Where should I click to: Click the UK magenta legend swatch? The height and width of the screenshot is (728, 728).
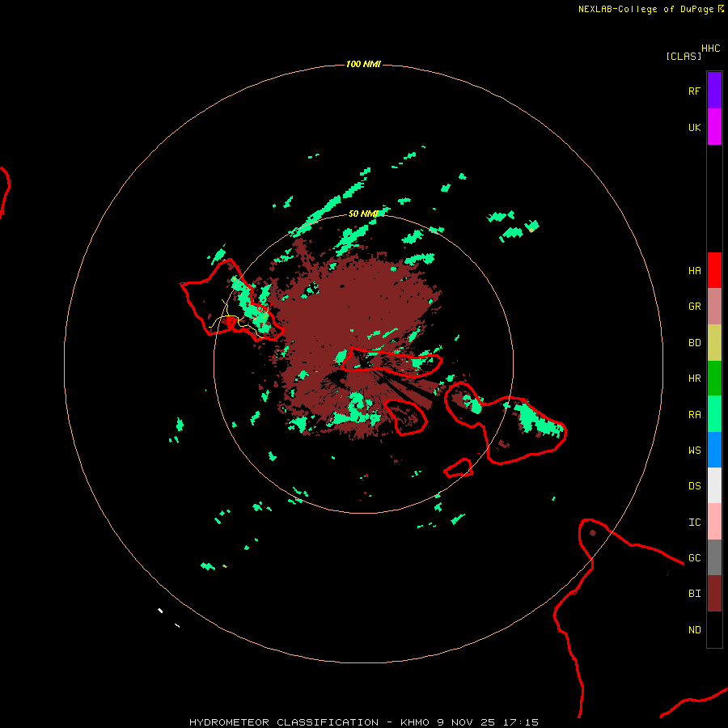coord(714,127)
